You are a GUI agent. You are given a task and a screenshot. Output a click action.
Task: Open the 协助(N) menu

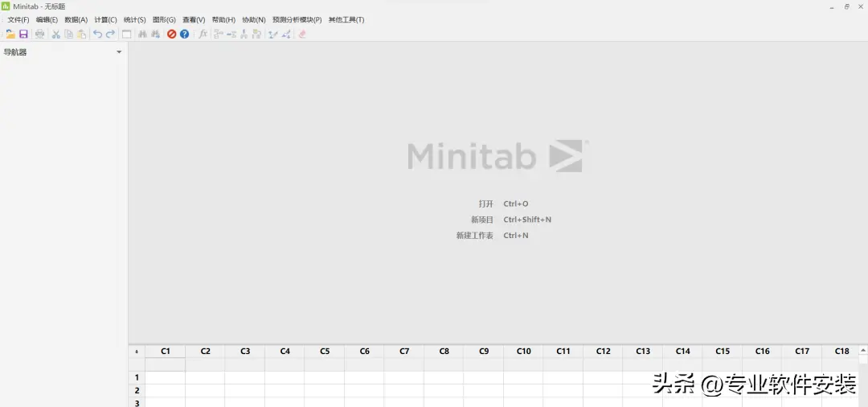tap(253, 19)
